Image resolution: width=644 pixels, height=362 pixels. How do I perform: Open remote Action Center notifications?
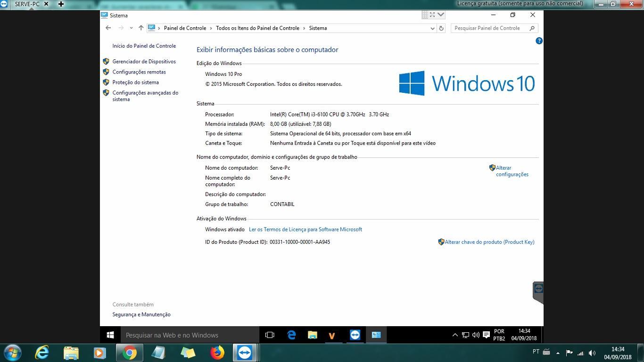[x=486, y=335]
